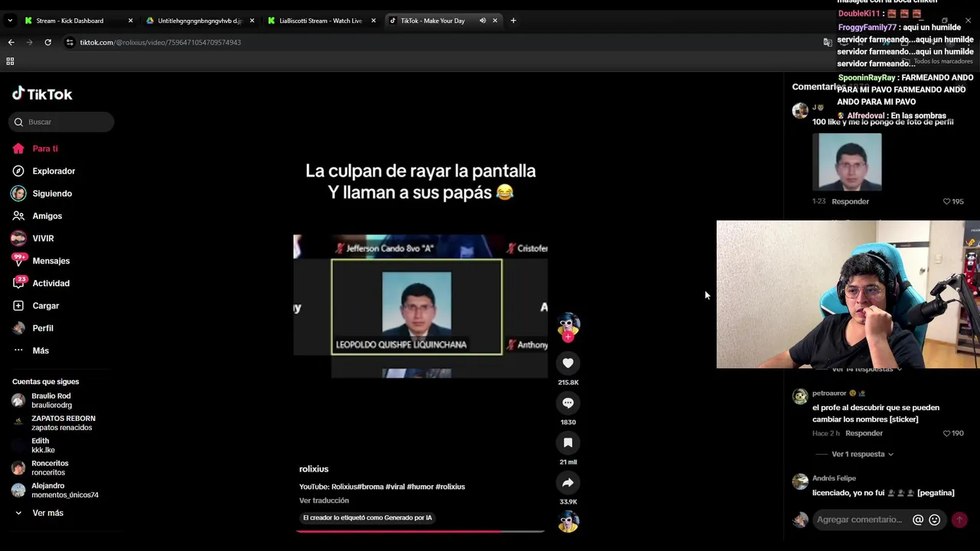This screenshot has width=980, height=551.
Task: Open the TikTok logo home link
Action: click(42, 94)
